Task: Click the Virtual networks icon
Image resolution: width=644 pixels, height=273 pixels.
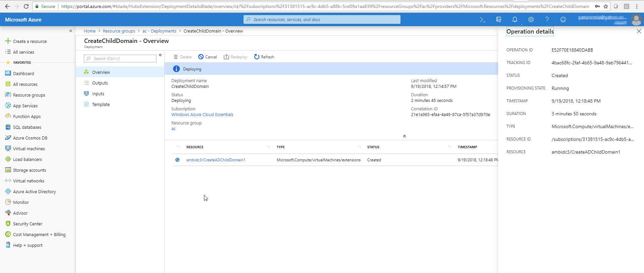Action: coord(8,180)
